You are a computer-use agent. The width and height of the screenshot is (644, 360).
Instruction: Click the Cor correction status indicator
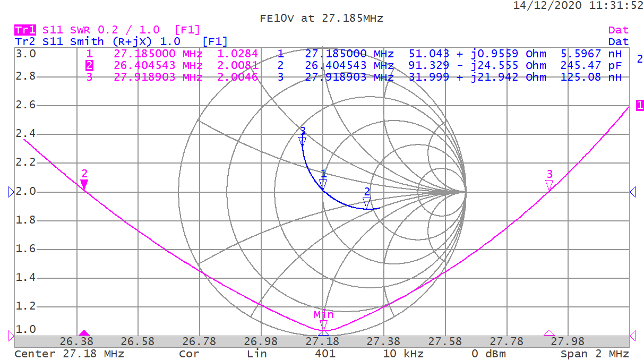pos(188,354)
